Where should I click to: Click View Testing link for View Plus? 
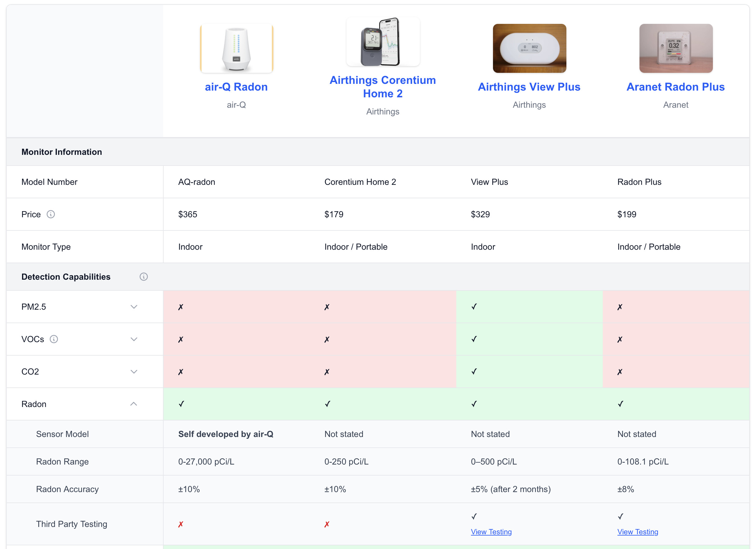click(x=491, y=532)
